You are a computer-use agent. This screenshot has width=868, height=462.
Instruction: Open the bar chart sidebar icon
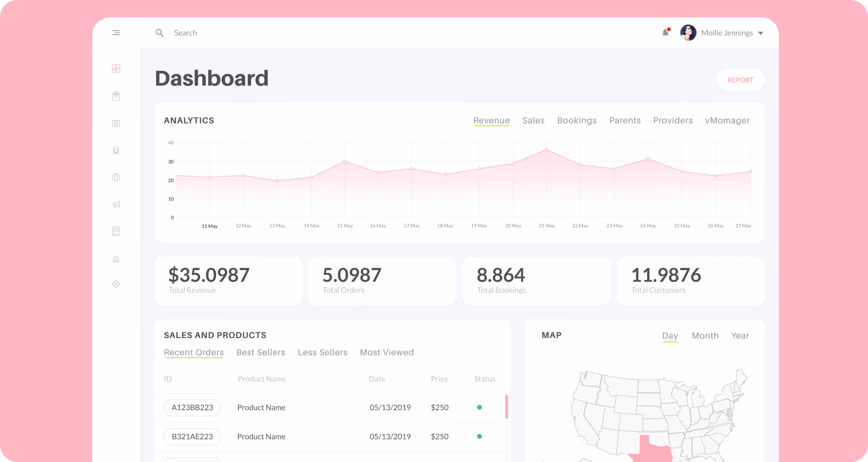[x=116, y=259]
